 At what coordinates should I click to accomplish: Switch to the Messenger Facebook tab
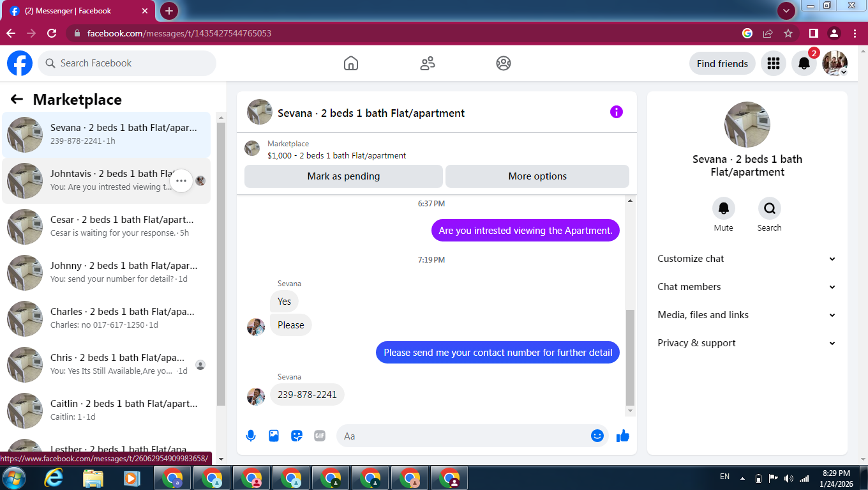pos(80,11)
